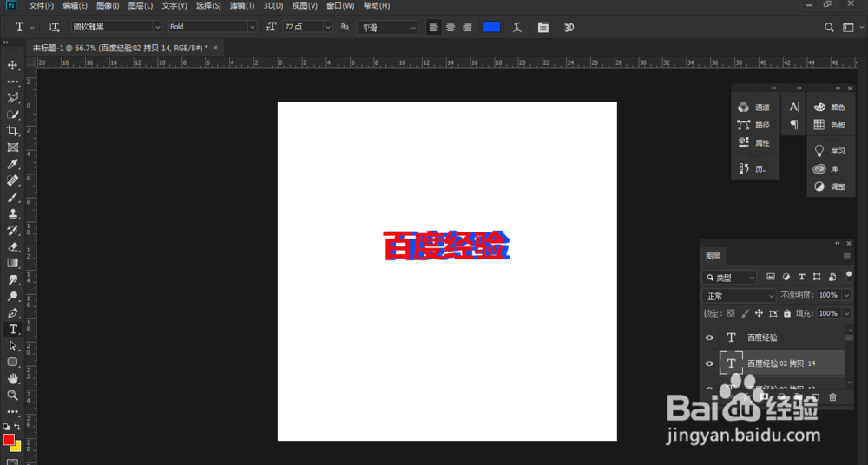
Task: Select the Spot Healing Brush tool
Action: [x=13, y=180]
